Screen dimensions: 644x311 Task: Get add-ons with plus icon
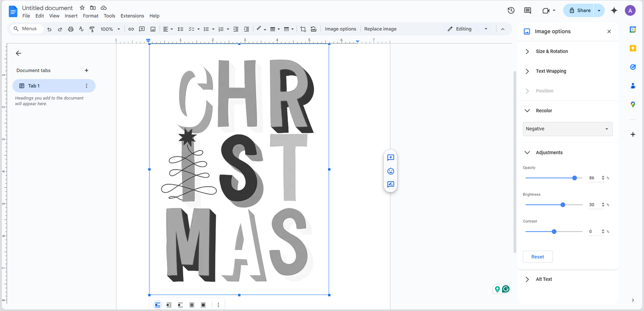pos(633,134)
